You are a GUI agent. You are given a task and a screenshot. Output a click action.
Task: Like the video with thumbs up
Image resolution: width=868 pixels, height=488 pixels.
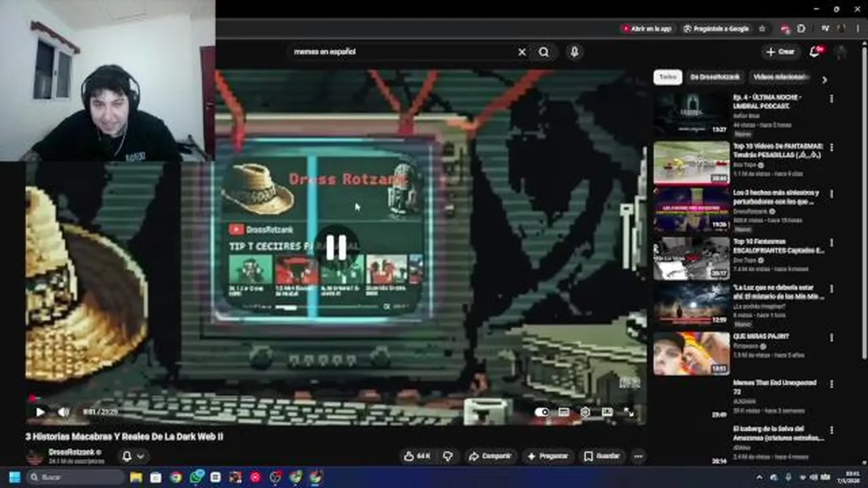tap(417, 456)
